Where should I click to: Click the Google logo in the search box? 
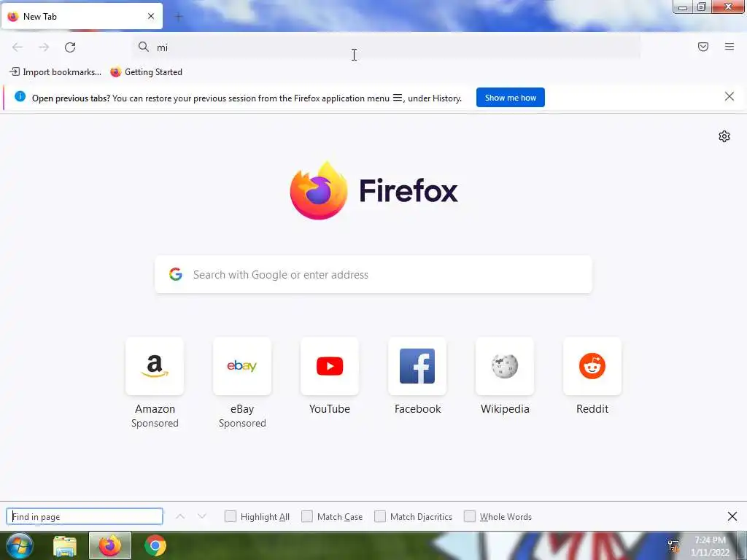[x=176, y=274]
